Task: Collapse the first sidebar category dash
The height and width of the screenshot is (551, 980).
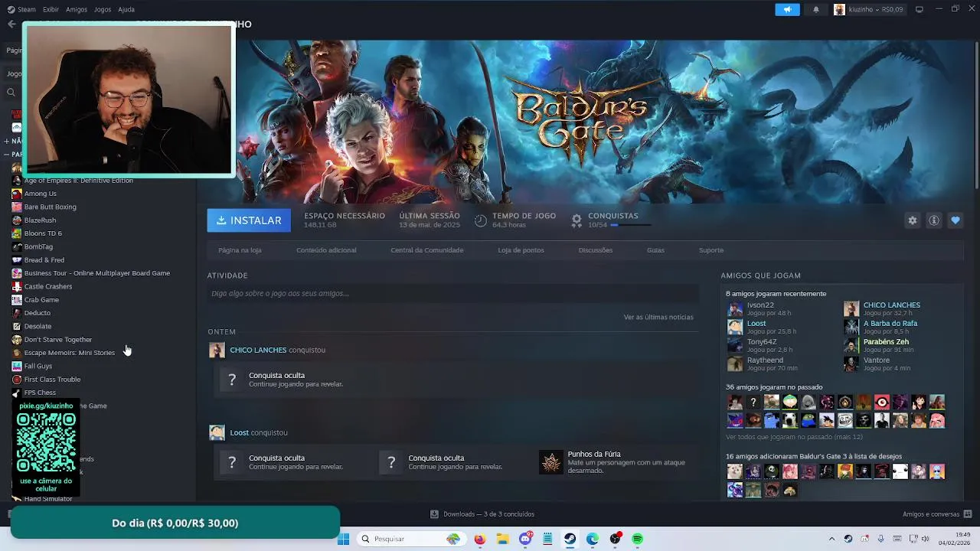Action: point(7,141)
